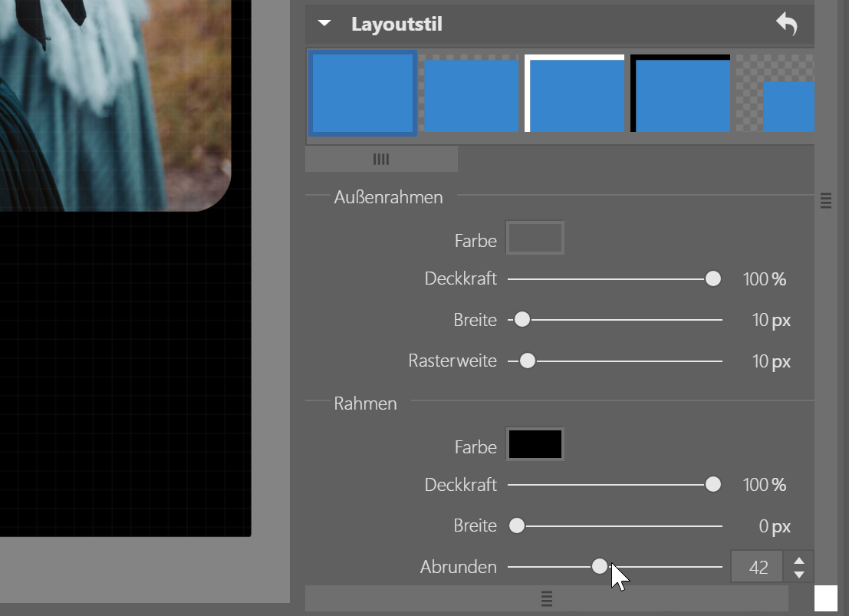
Task: Click the Abrunden slider handle
Action: 600,567
